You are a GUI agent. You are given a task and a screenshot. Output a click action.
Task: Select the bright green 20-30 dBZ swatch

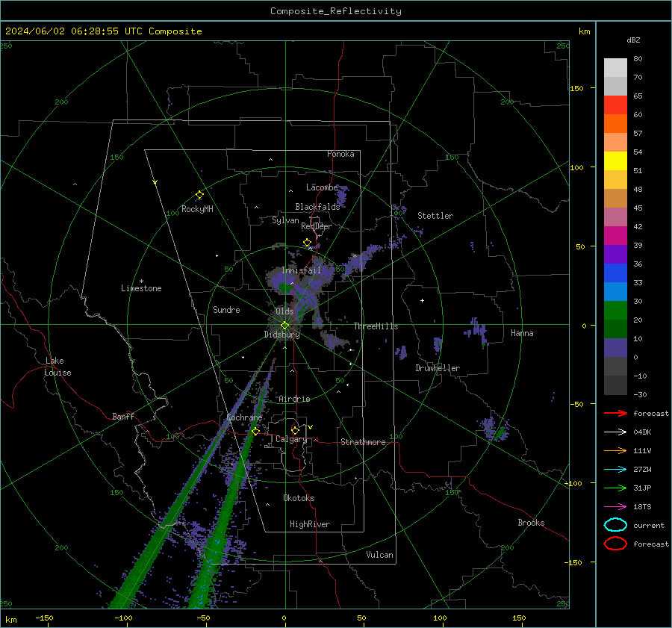615,311
